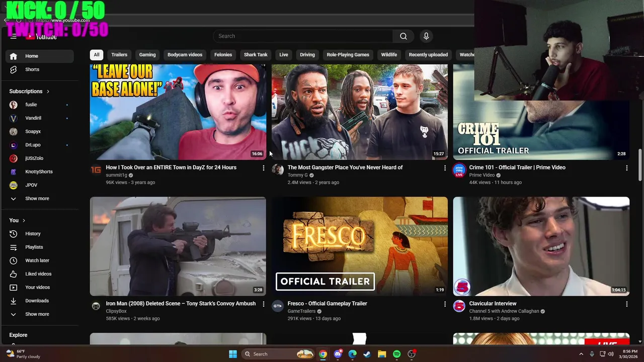Select the Recently uploaded filter chip
This screenshot has width=644, height=362.
[x=428, y=55]
